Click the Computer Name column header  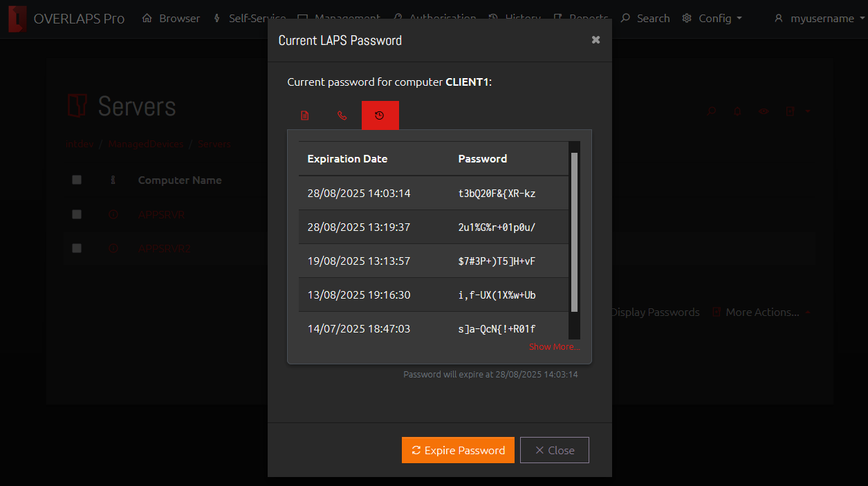click(x=180, y=180)
